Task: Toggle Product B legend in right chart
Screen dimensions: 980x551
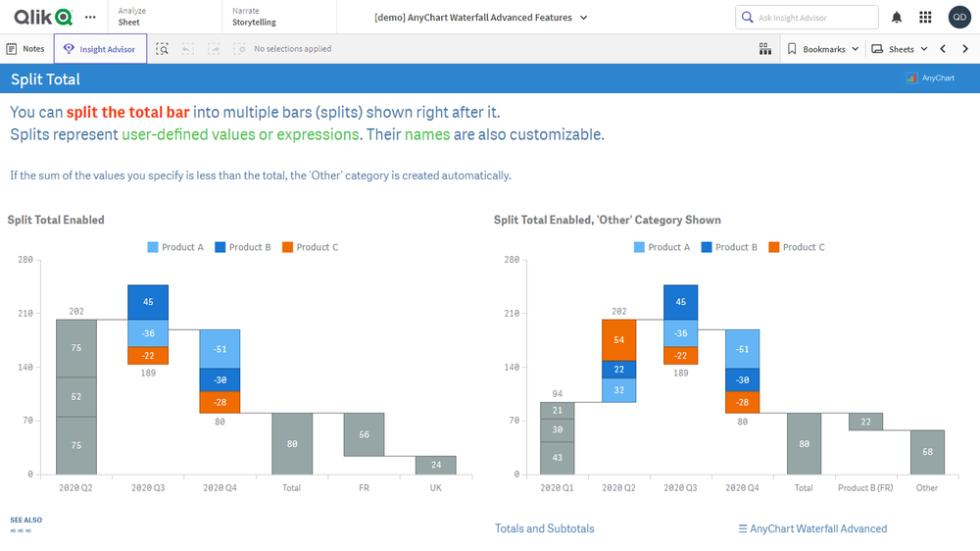Action: 730,247
